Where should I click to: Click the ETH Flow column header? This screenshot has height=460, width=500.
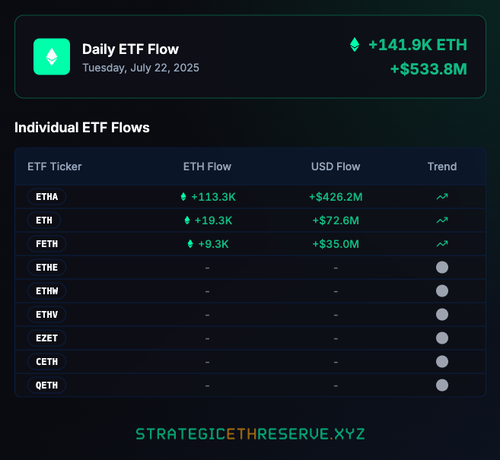click(207, 166)
